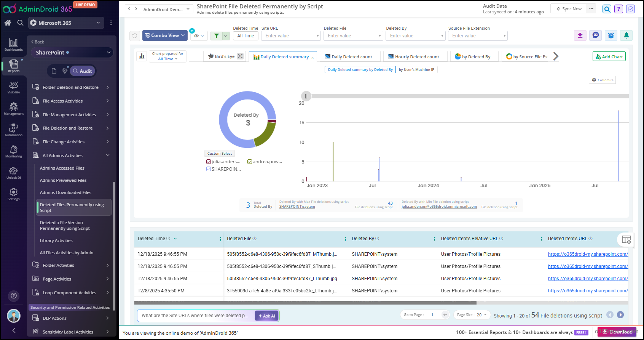
Task: Switch to Bird's Eye tab
Action: (x=225, y=56)
